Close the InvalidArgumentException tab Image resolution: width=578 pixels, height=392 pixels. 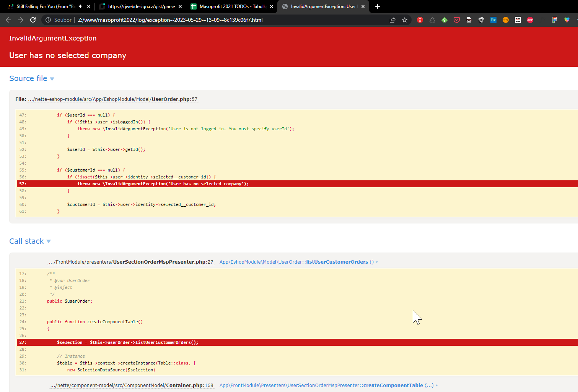point(363,6)
